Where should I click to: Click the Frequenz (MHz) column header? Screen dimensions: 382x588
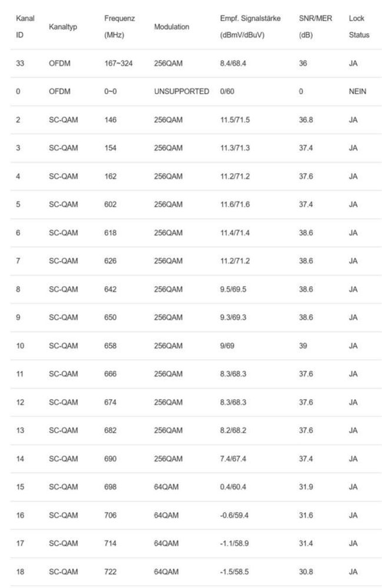[x=119, y=26]
